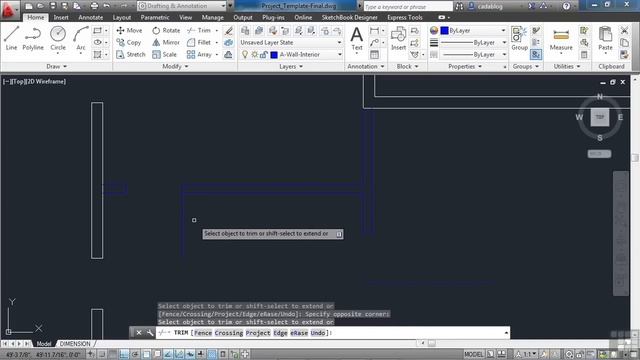Open the Unsaved Layer State dropdown
640x360 pixels.
click(x=291, y=42)
